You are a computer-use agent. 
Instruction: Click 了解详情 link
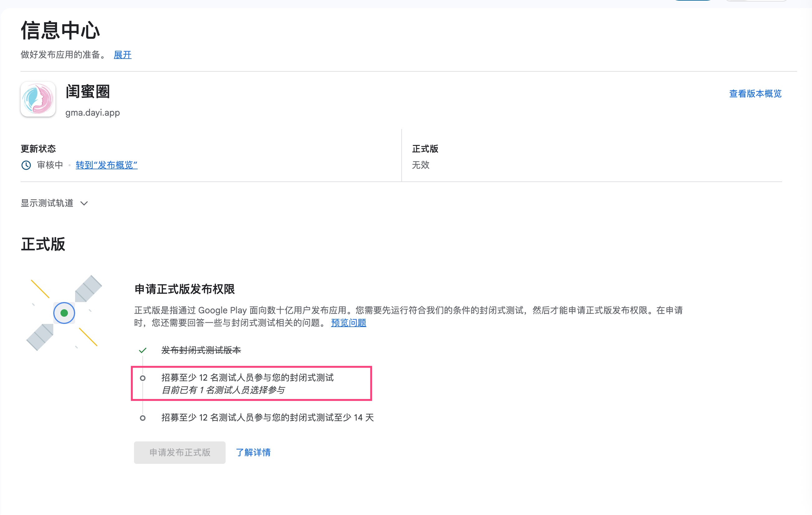click(253, 452)
